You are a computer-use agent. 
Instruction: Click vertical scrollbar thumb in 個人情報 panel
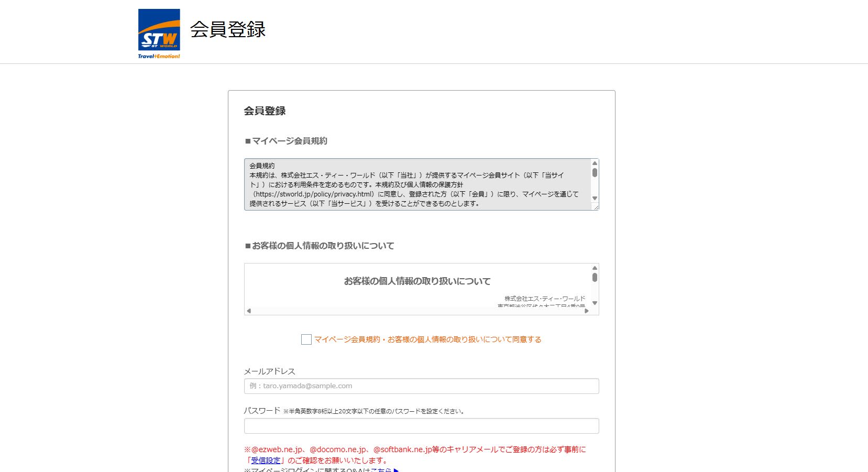point(595,278)
